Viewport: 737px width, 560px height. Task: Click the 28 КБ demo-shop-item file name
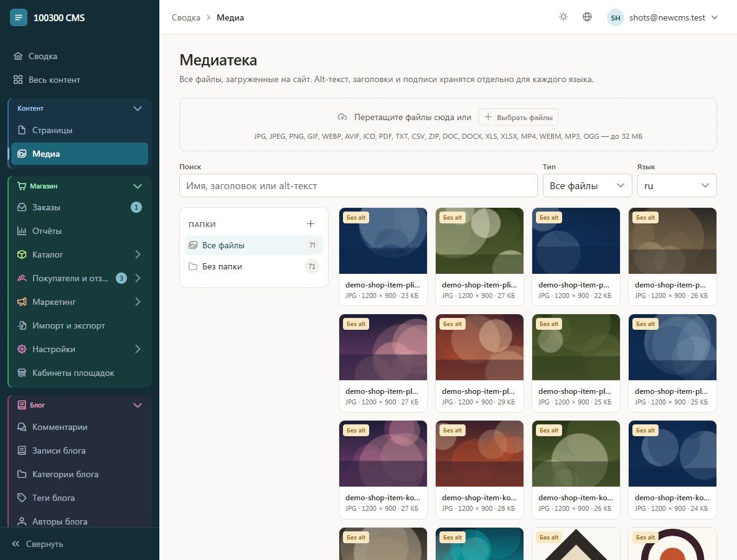479,498
